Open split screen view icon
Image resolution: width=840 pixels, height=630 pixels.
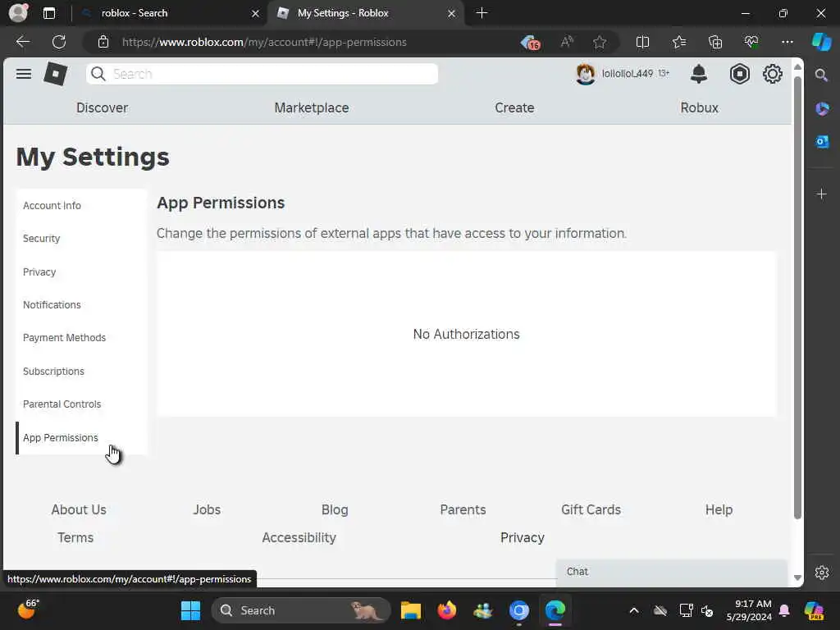coord(642,42)
